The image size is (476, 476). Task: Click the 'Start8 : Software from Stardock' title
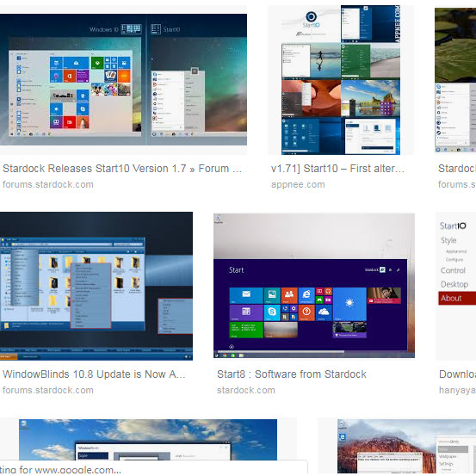(292, 374)
